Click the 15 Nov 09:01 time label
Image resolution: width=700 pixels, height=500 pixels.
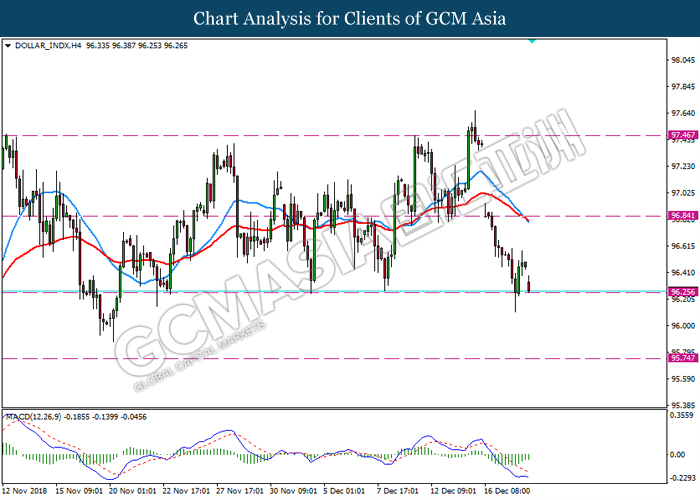pos(79,491)
